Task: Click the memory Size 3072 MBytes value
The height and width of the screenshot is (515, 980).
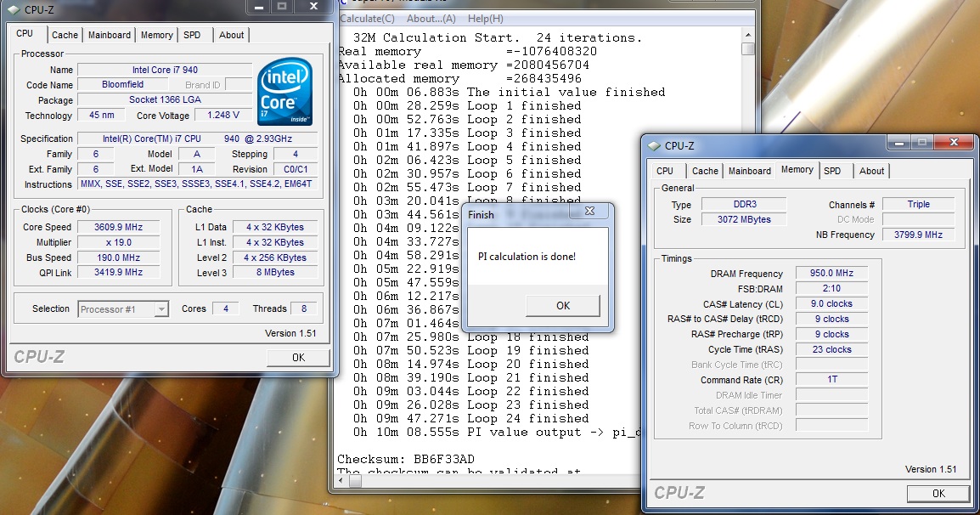Action: 745,219
